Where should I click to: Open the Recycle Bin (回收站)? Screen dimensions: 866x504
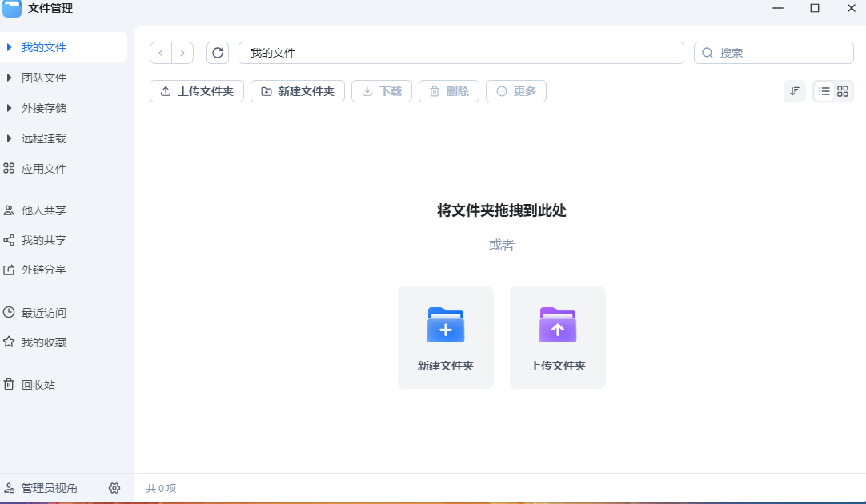point(38,385)
